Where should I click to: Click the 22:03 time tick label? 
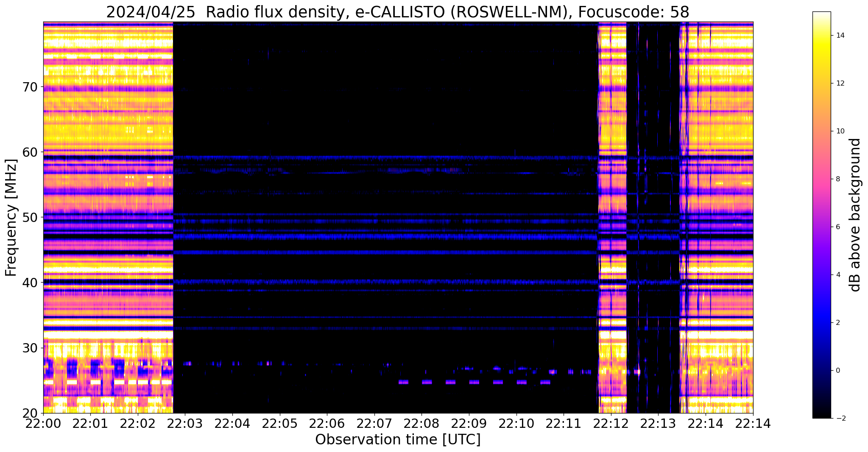[185, 424]
